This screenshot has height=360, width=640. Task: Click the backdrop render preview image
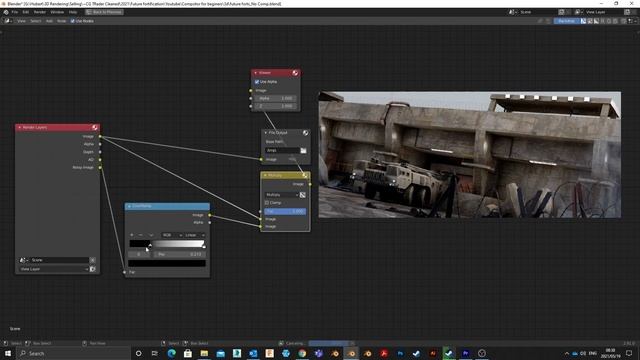click(470, 155)
